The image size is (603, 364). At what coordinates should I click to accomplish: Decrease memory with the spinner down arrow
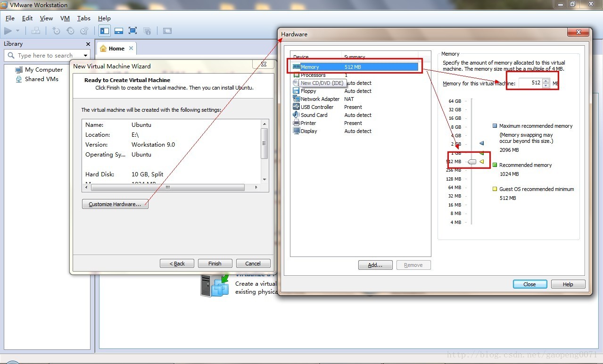click(546, 85)
